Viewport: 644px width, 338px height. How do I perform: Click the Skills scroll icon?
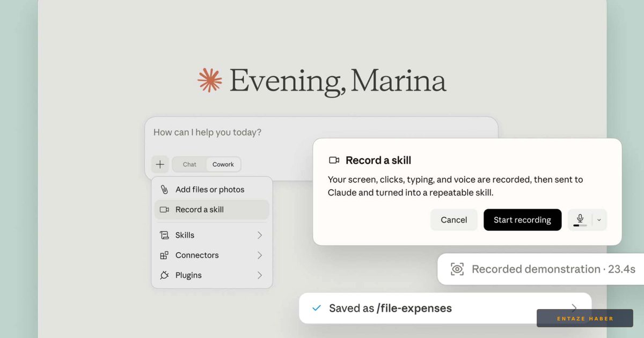click(164, 235)
